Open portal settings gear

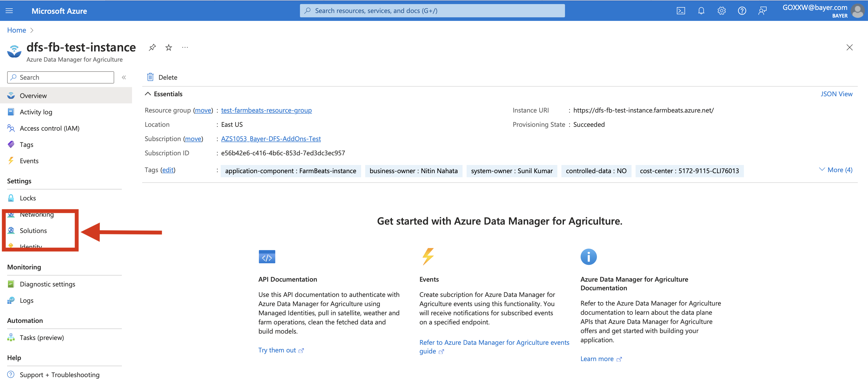pos(721,11)
